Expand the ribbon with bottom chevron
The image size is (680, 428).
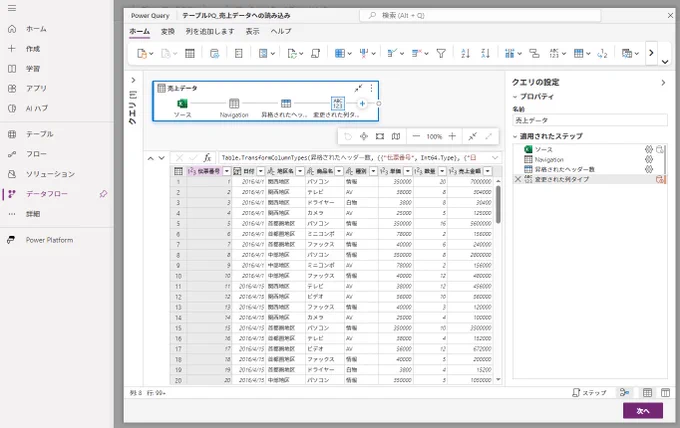[x=665, y=62]
